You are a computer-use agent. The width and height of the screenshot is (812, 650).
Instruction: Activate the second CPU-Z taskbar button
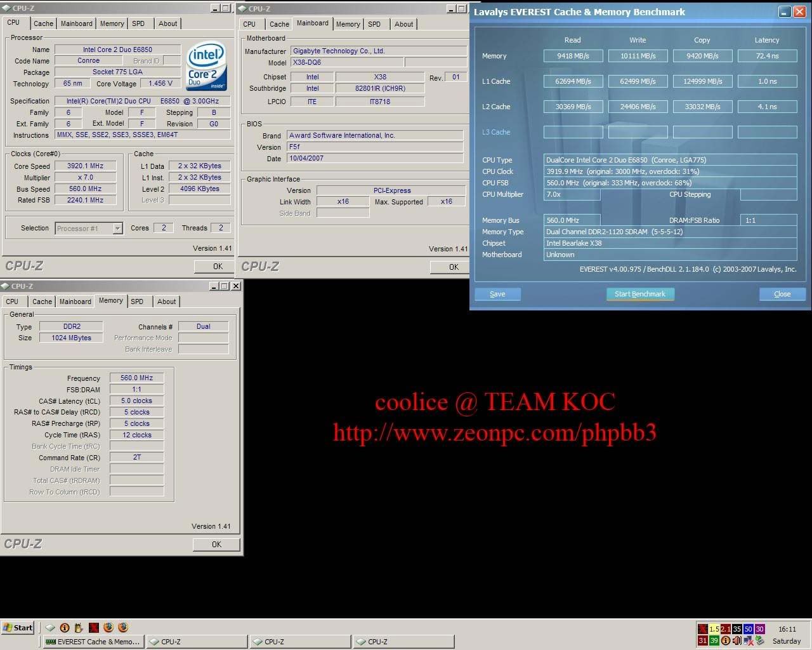point(300,642)
